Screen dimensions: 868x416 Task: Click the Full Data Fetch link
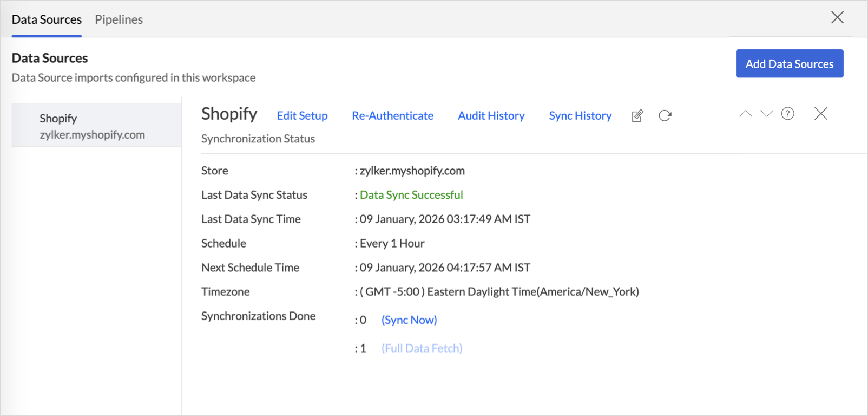[422, 348]
